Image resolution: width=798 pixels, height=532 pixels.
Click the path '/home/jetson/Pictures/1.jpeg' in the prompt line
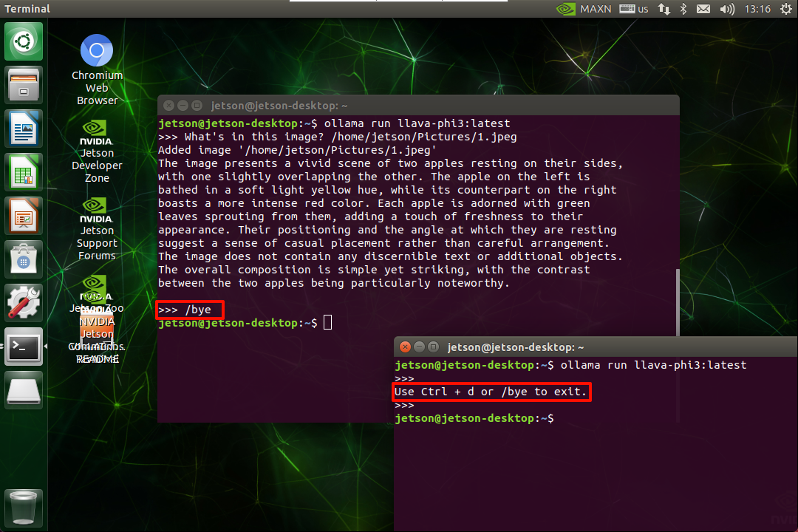424,137
